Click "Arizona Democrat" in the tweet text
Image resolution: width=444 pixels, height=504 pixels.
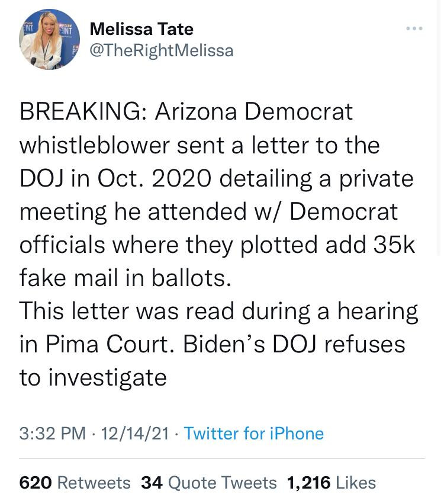pos(254,111)
